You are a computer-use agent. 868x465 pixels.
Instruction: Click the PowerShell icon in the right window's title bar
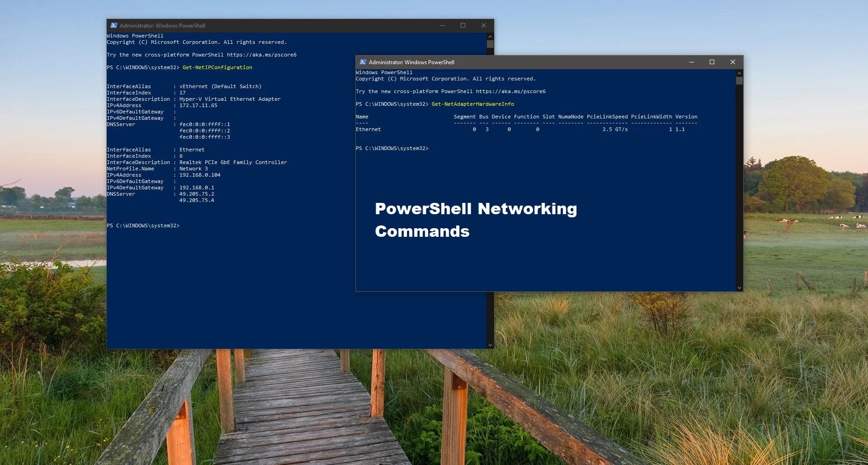coord(363,62)
